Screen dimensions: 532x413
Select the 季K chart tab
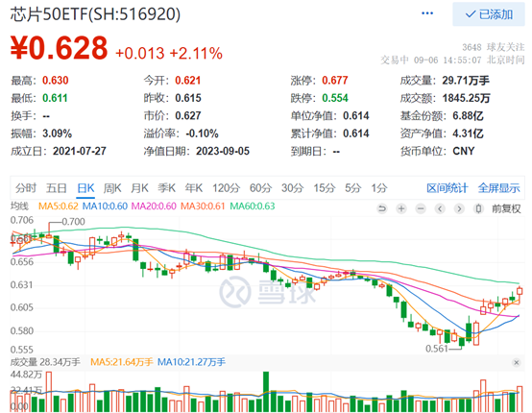tap(166, 187)
